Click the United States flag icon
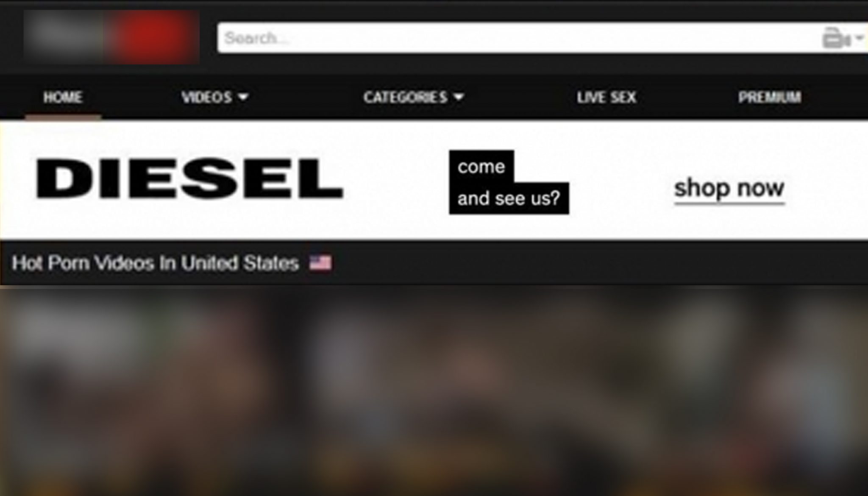 click(x=320, y=262)
